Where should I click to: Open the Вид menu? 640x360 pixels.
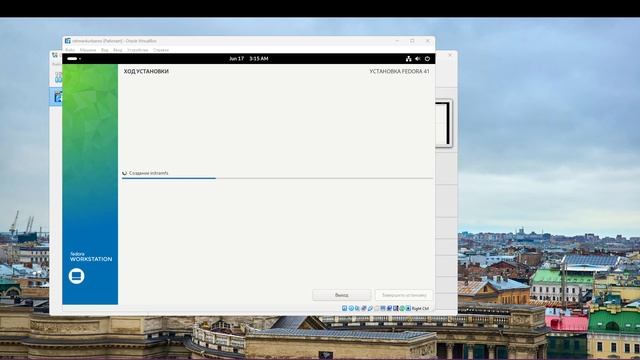[104, 50]
